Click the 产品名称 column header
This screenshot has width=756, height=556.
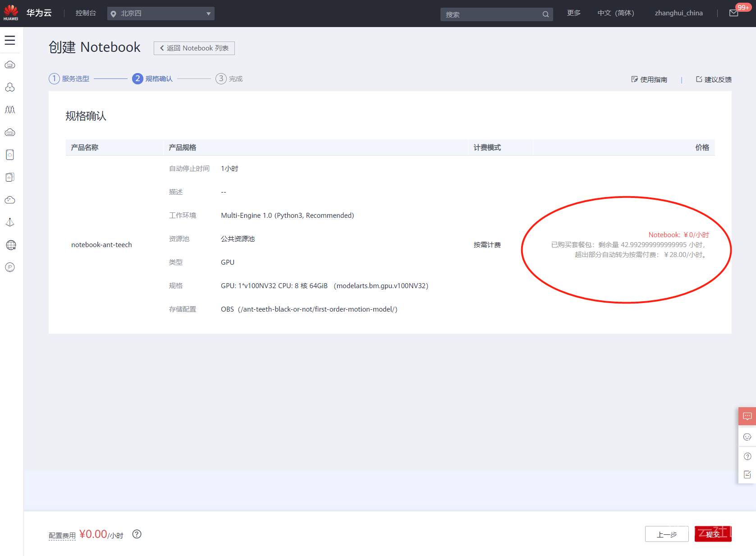[85, 147]
